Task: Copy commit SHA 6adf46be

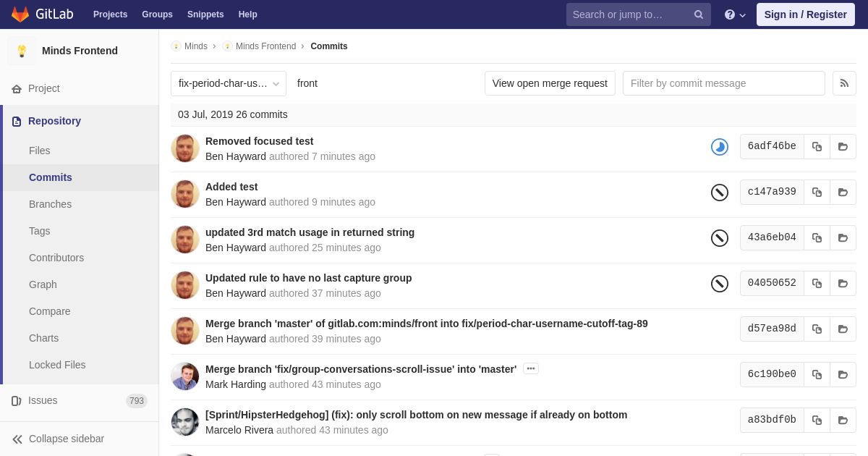Action: [x=817, y=146]
